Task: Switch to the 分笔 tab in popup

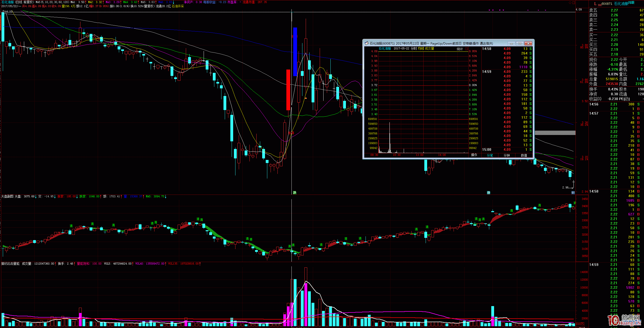Action: pos(490,155)
